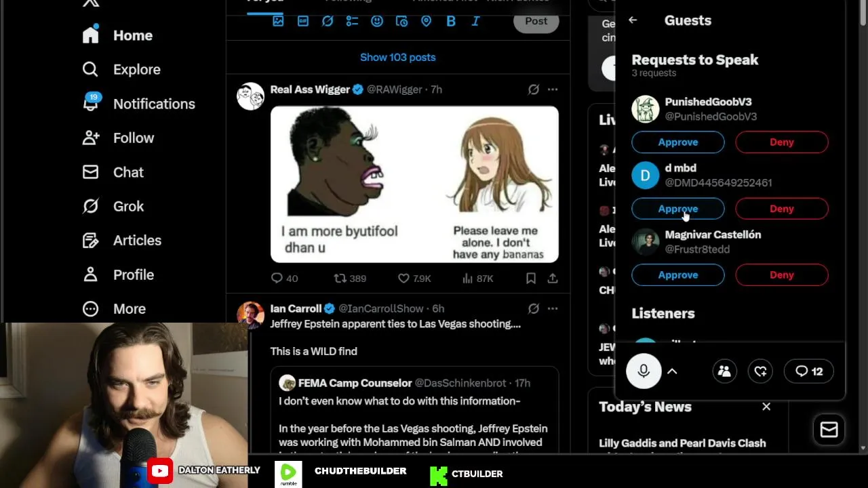Open the Home page in sidebar
This screenshot has width=868, height=488.
[117, 35]
